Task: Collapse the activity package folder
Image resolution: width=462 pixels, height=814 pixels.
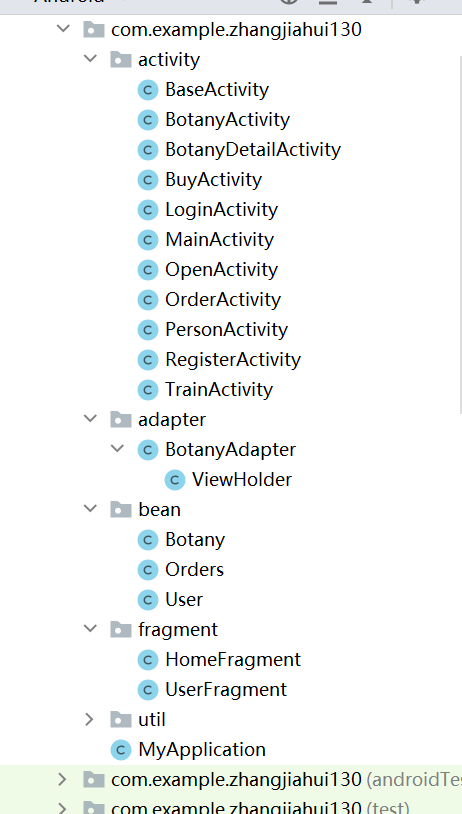Action: (90, 59)
